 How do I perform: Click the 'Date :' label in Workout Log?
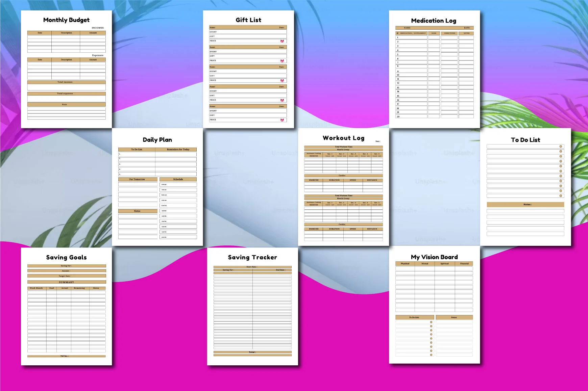(378, 141)
